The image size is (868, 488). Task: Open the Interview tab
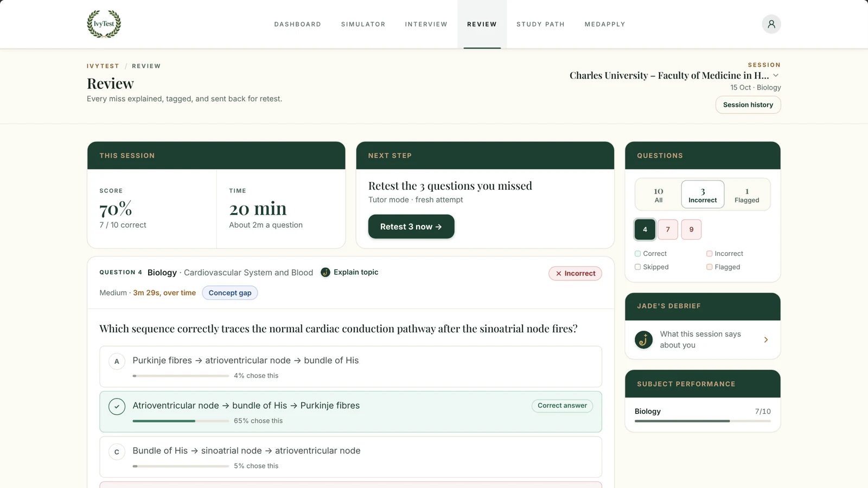(x=426, y=24)
